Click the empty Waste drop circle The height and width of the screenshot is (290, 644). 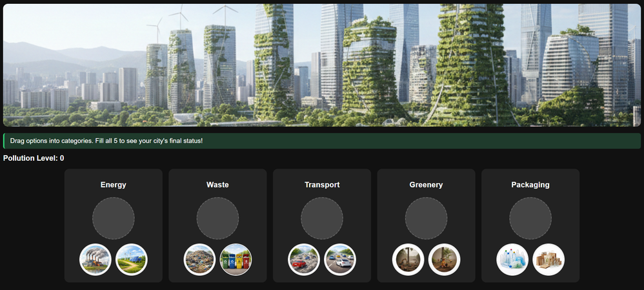point(217,218)
